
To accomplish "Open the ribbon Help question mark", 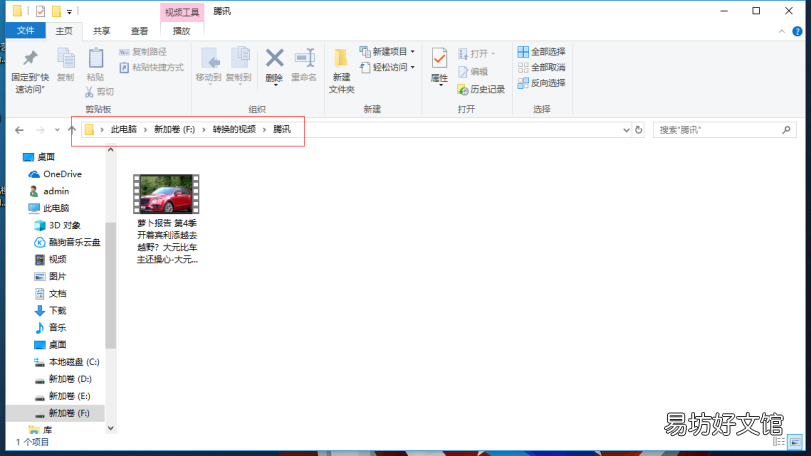I will pyautogui.click(x=797, y=32).
